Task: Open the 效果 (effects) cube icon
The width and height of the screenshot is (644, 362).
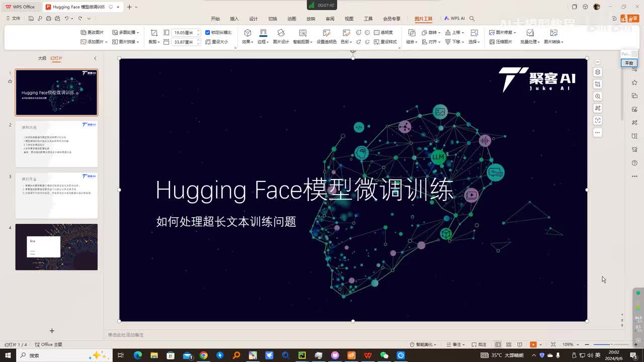Action: coord(248,33)
